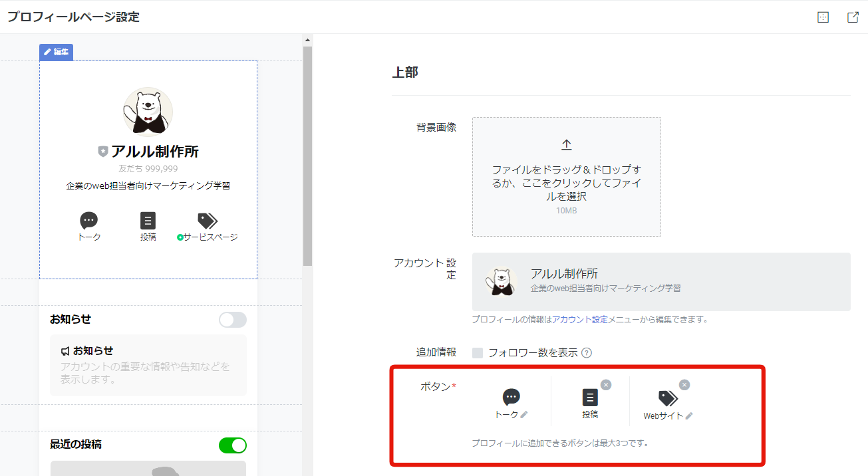
Task: Click the サービスページ tag icon in preview
Action: pyautogui.click(x=207, y=221)
